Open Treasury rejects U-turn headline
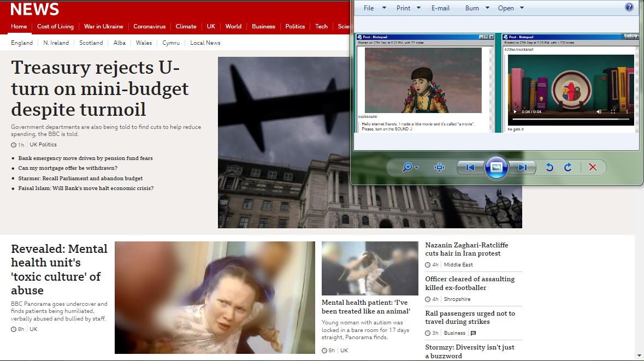The height and width of the screenshot is (361, 644). point(100,88)
